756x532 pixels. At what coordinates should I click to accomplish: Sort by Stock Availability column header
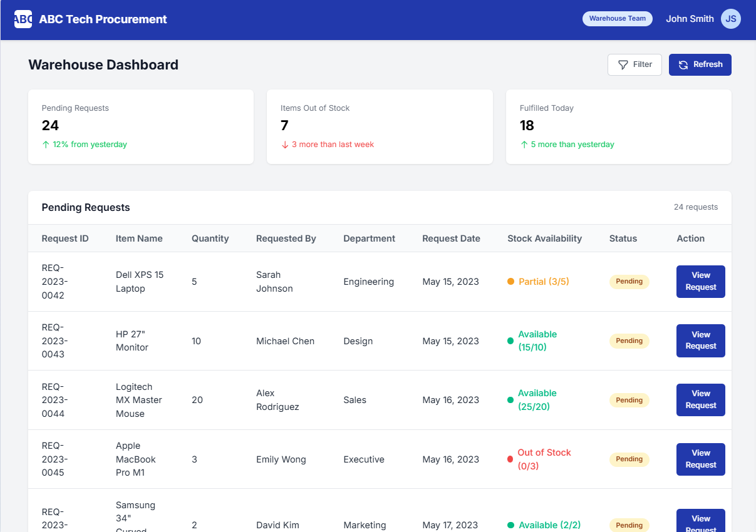(544, 238)
